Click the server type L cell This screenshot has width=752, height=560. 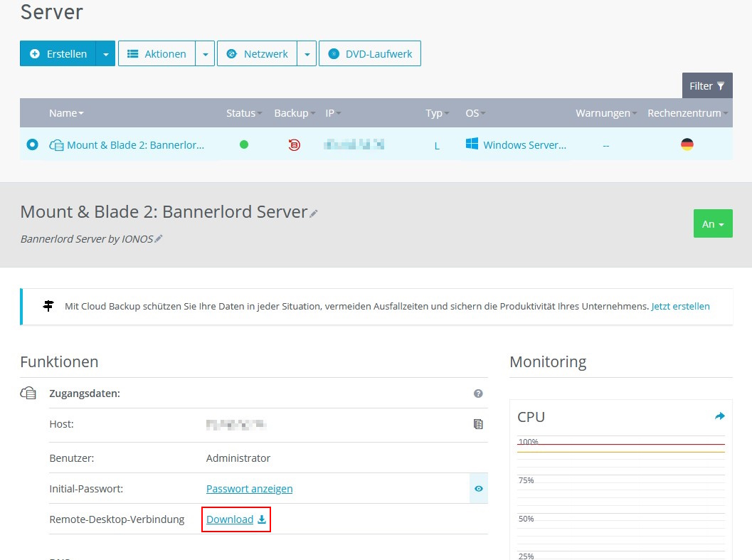(x=437, y=145)
